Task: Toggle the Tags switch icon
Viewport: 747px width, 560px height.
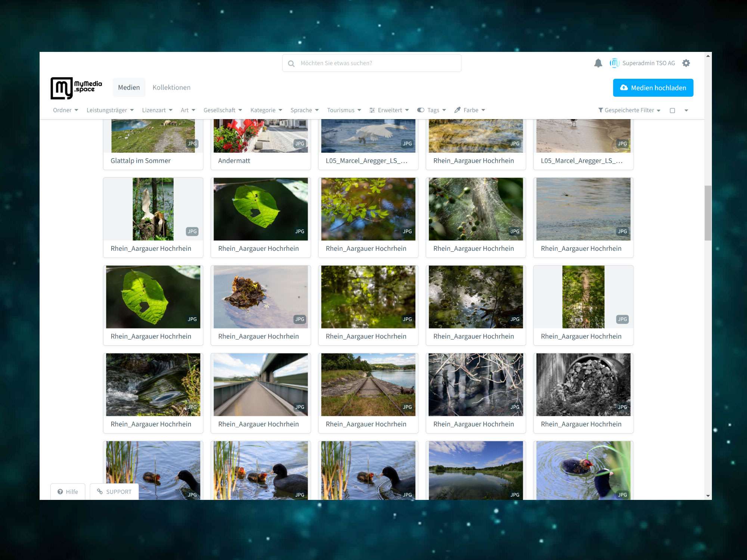Action: click(421, 110)
